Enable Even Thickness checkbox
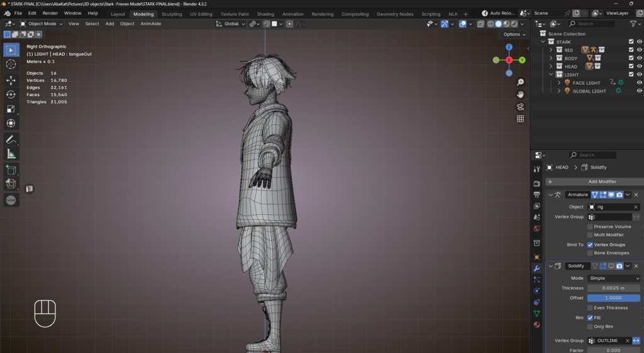 coord(590,308)
